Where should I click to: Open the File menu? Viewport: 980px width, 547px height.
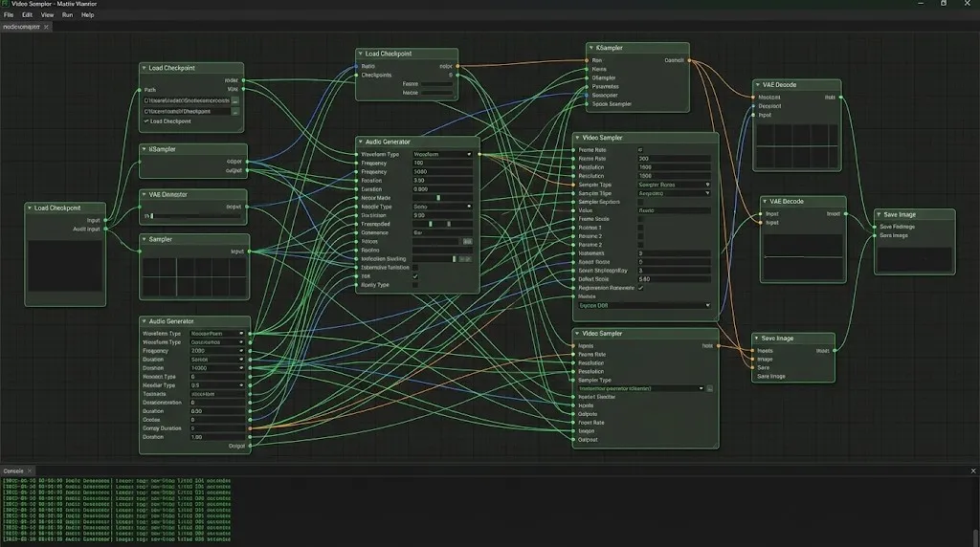(9, 15)
